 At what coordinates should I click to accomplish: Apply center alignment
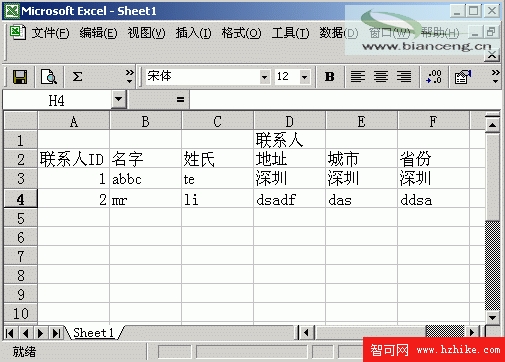point(381,77)
